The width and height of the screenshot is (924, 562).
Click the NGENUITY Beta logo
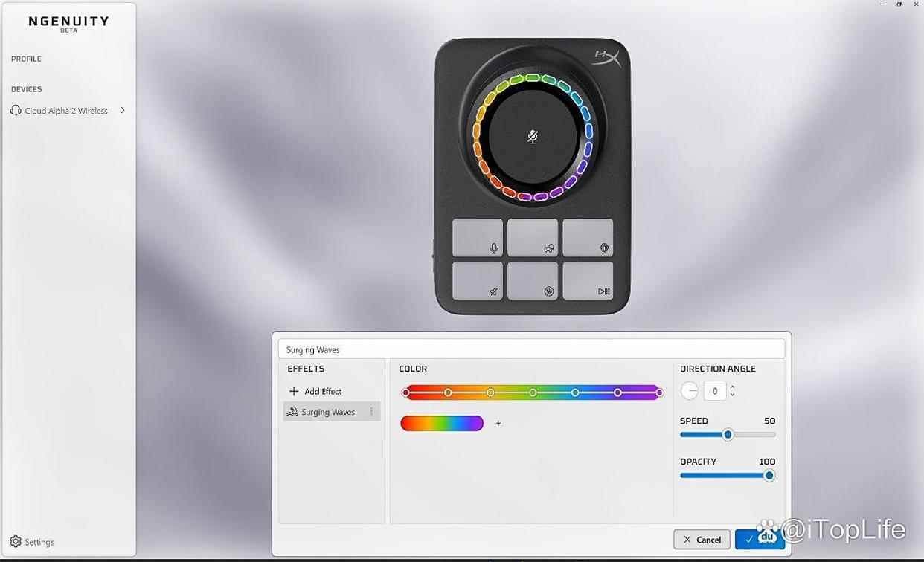tap(68, 23)
